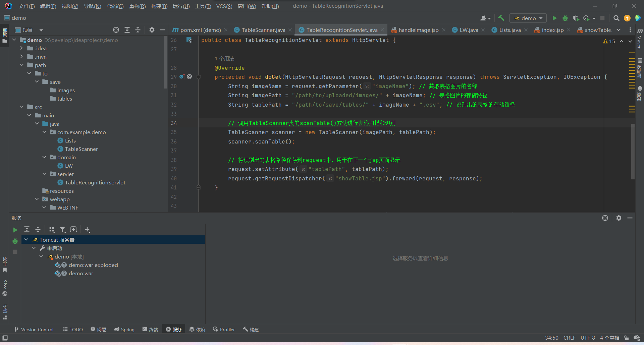
Task: Click the UTF-8 encoding in status bar
Action: point(588,338)
